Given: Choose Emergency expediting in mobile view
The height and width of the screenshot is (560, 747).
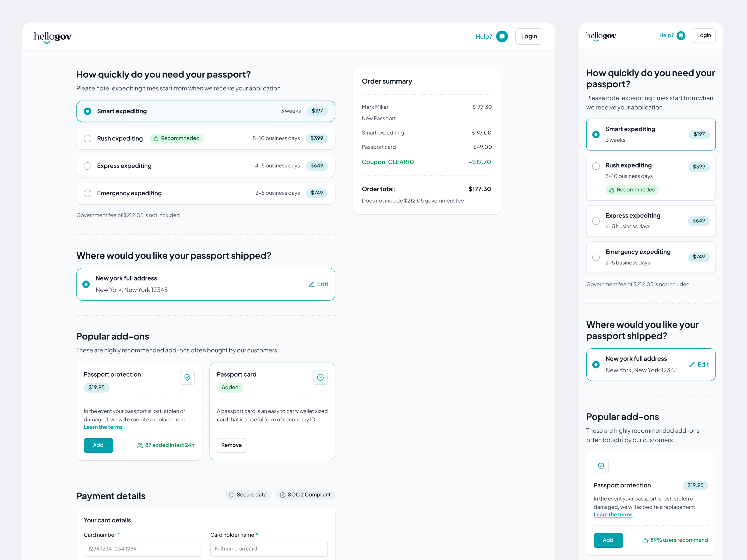Looking at the screenshot, I should (x=596, y=257).
